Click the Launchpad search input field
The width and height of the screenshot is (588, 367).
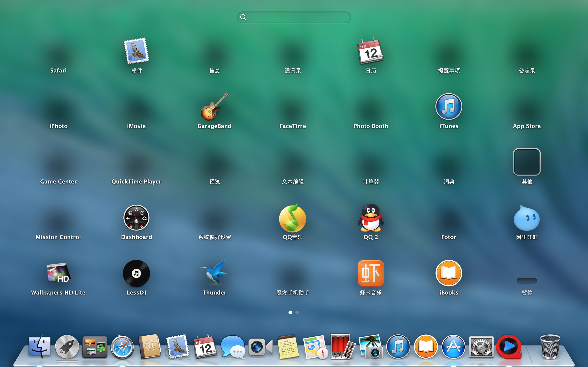tap(294, 17)
